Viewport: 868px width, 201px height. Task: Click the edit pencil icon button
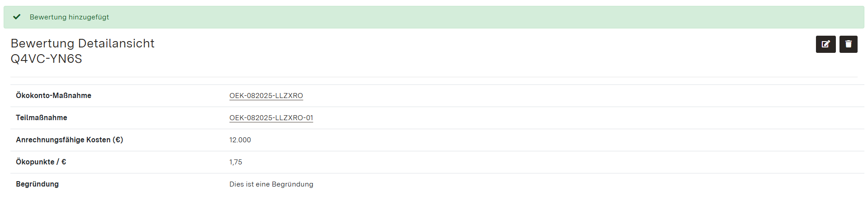(825, 44)
